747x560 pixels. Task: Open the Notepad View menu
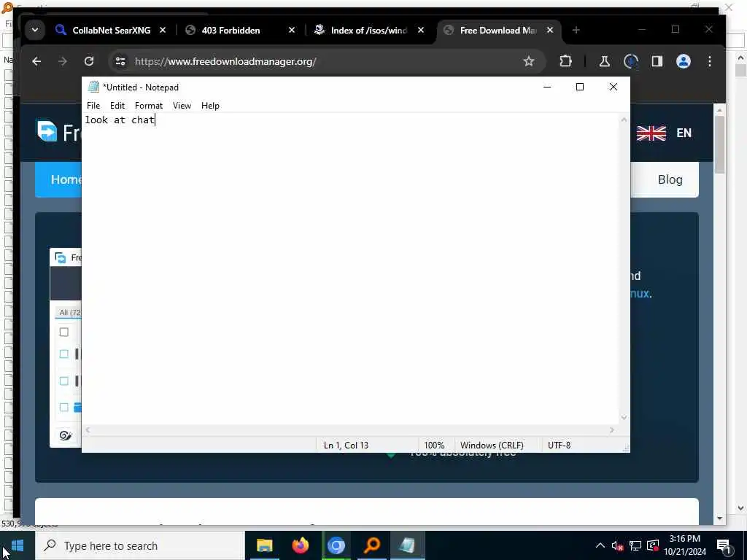[182, 106]
